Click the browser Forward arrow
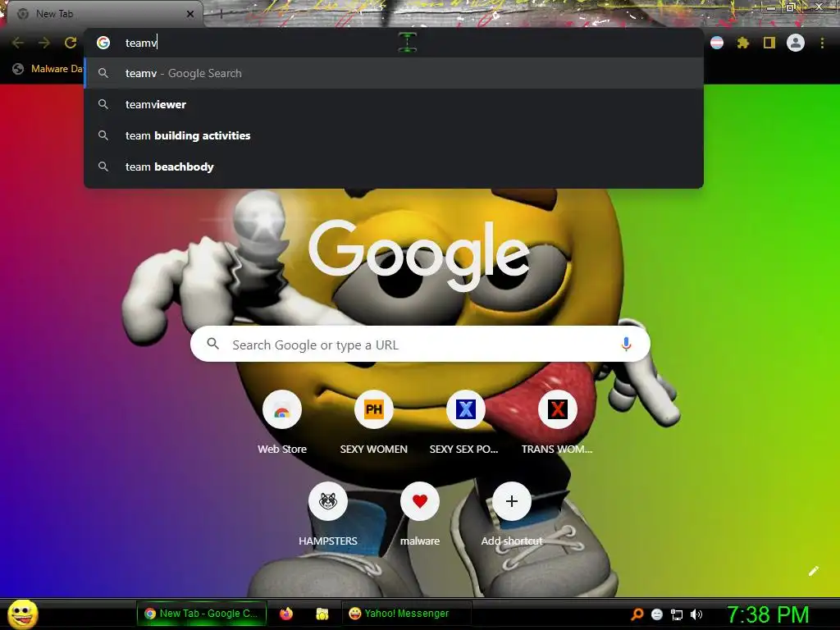Screen dimensions: 840x630 pos(44,43)
